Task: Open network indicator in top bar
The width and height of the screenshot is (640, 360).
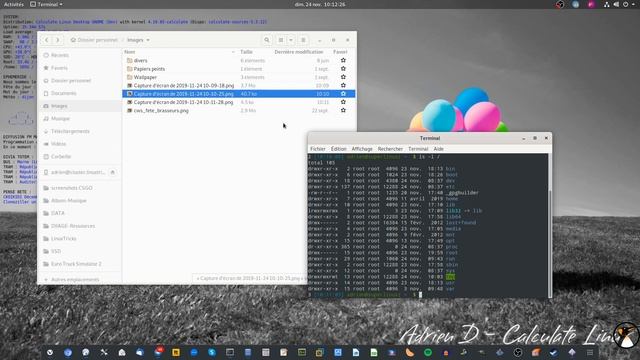Action: pyautogui.click(x=607, y=4)
